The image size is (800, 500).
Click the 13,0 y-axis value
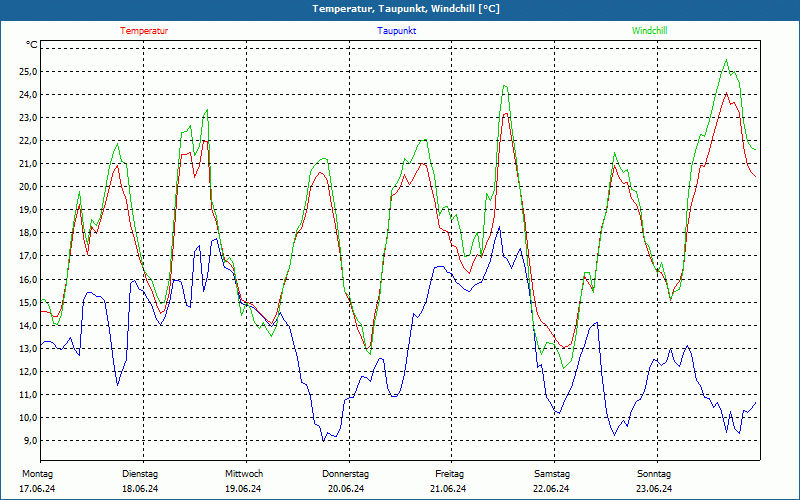point(28,348)
